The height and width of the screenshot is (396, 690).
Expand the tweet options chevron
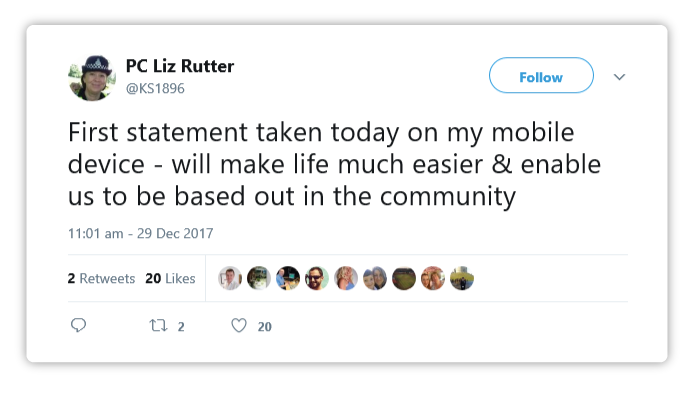[x=619, y=77]
